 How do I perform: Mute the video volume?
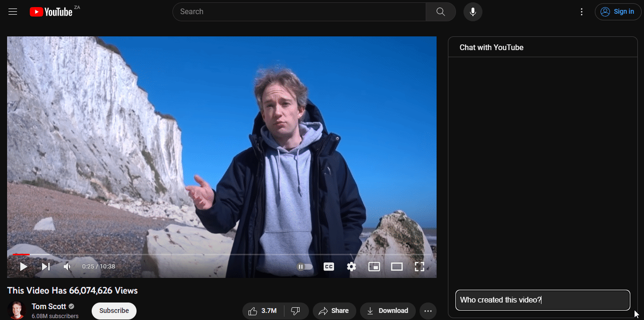(x=67, y=266)
